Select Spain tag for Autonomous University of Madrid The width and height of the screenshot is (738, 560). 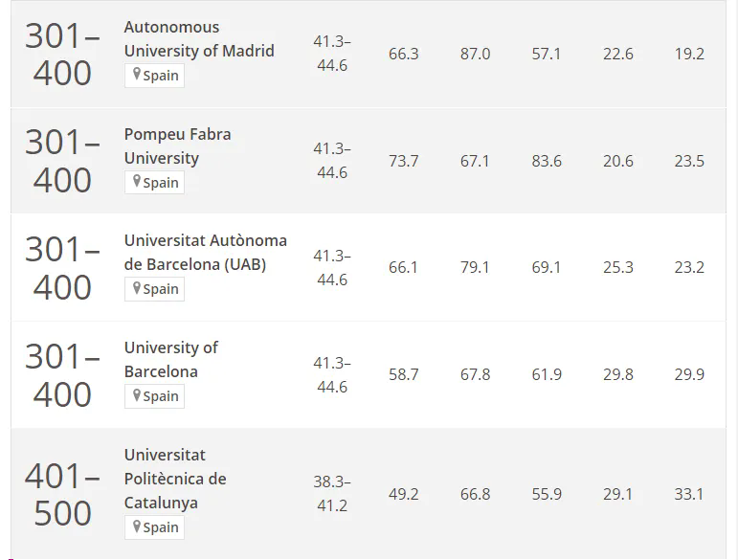point(154,76)
